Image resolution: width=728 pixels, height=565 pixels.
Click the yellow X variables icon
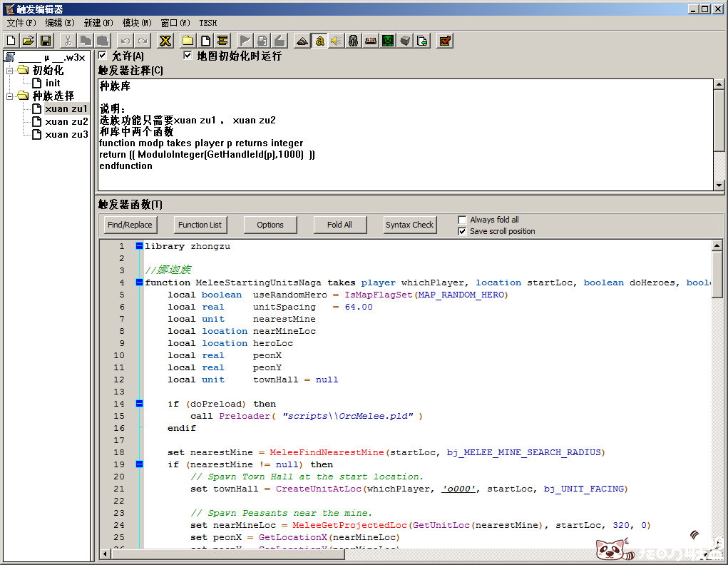point(165,41)
